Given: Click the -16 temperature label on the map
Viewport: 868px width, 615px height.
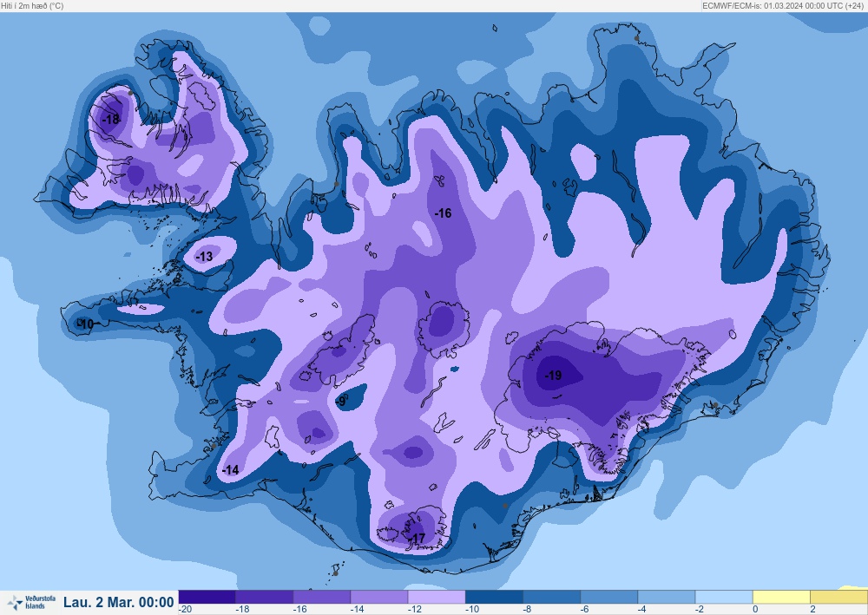Looking at the screenshot, I should point(443,213).
